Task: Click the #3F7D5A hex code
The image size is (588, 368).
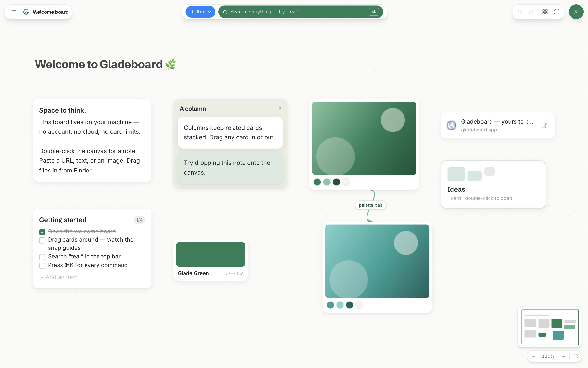Action: (x=234, y=274)
